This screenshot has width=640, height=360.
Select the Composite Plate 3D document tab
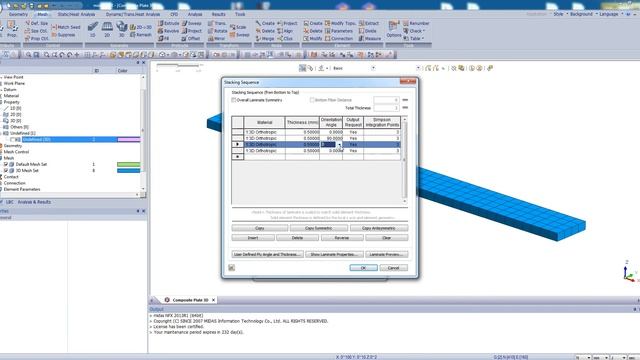[190, 300]
